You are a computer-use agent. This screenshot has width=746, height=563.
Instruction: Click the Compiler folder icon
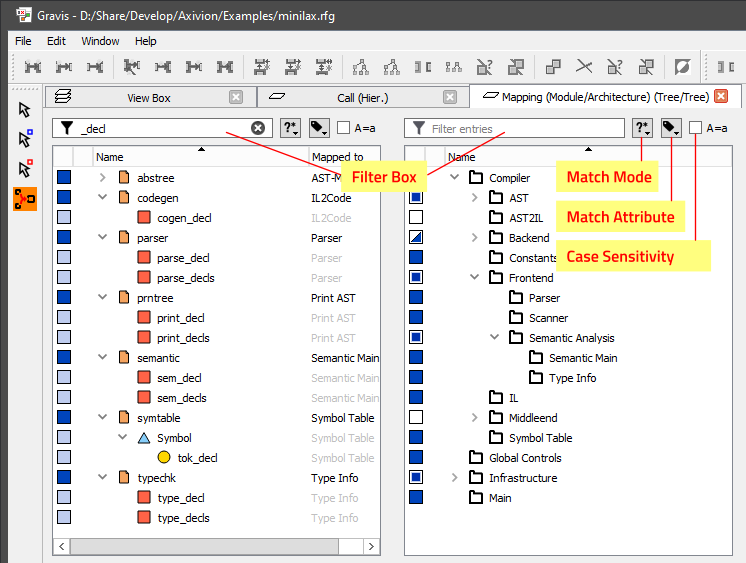(x=476, y=178)
